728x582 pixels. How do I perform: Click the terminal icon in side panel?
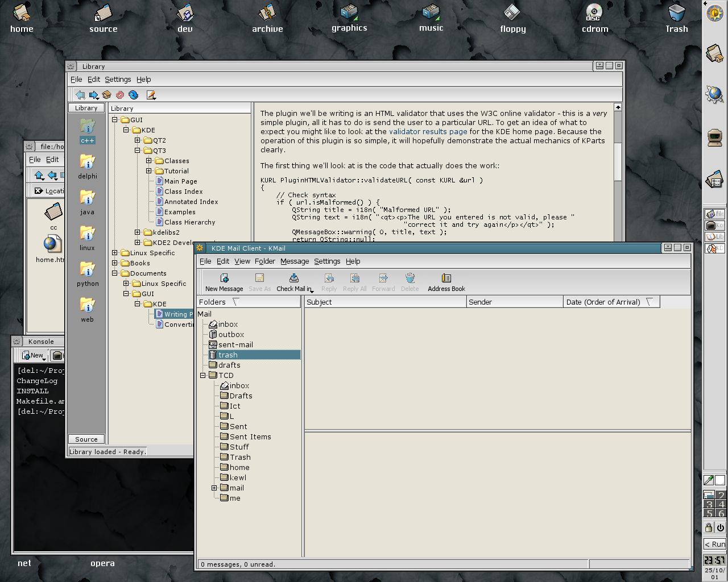pyautogui.click(x=715, y=137)
